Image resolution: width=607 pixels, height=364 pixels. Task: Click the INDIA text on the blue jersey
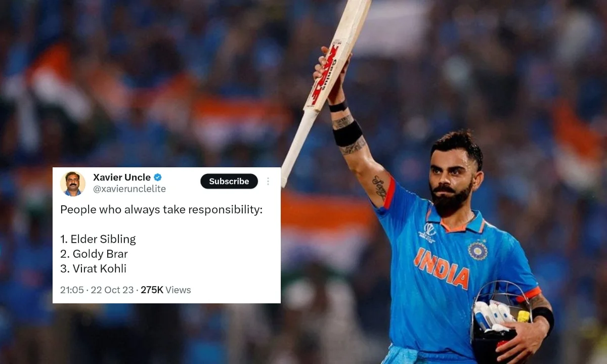[x=441, y=267]
